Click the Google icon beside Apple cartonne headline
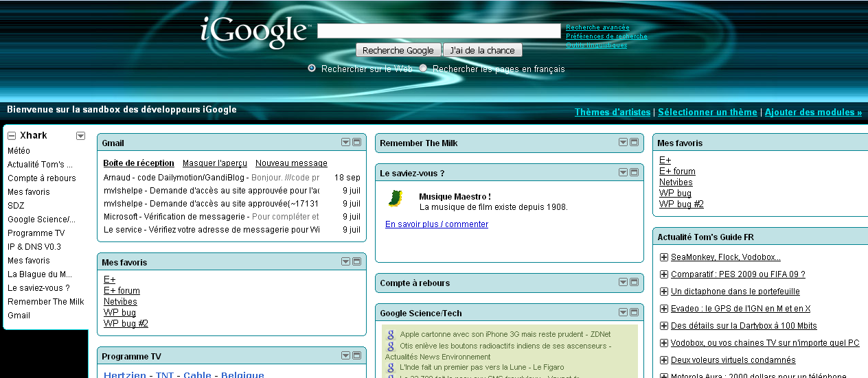 coord(390,334)
